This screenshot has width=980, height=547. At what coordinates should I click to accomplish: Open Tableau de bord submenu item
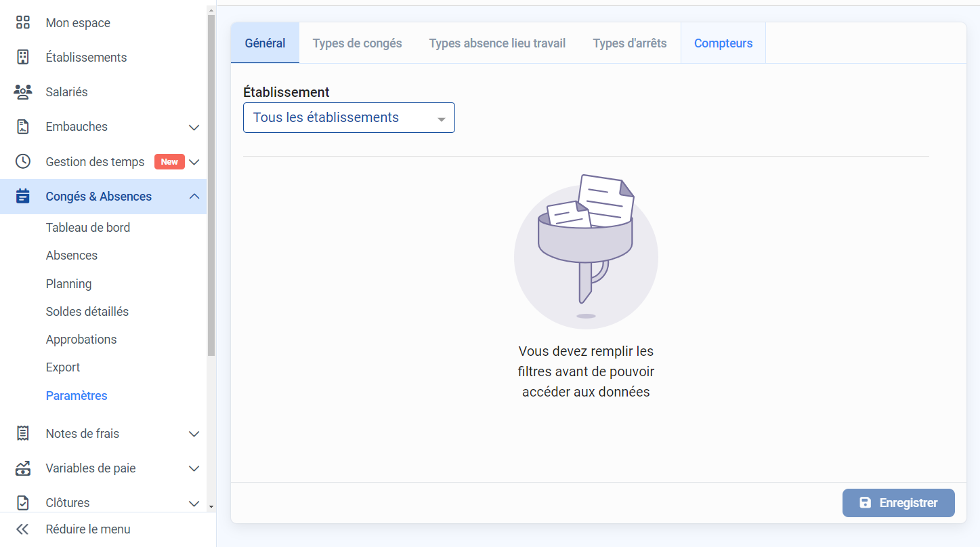pos(88,228)
